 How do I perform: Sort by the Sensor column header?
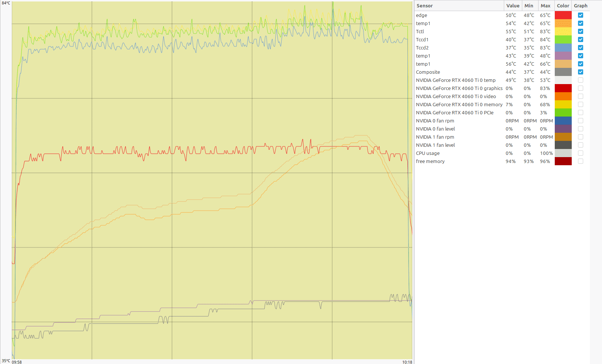[459, 6]
